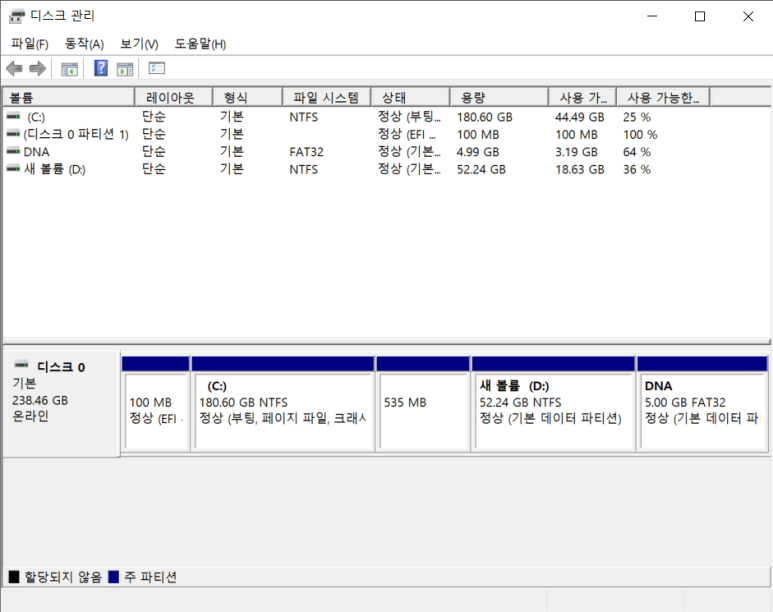Open the Help question mark icon

[101, 68]
